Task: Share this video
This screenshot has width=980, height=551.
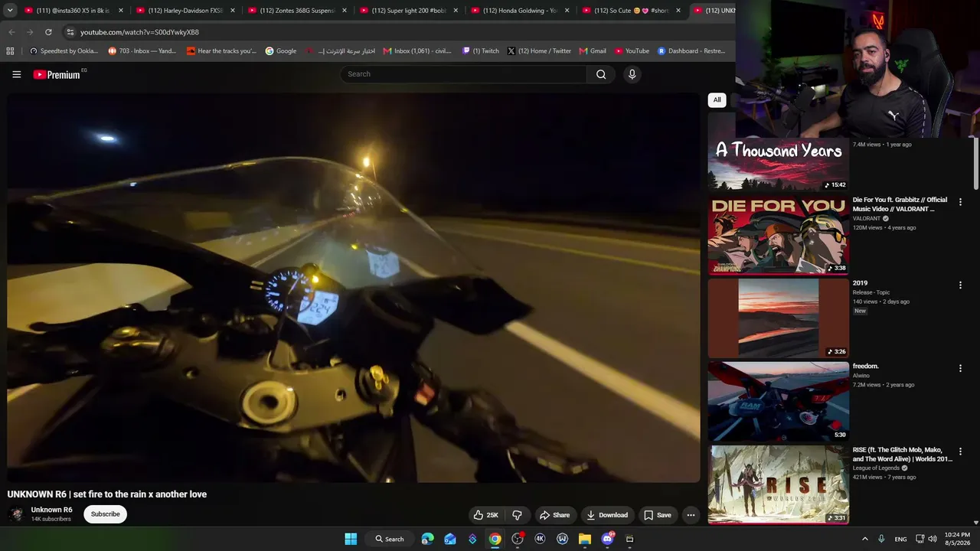Action: tap(554, 515)
